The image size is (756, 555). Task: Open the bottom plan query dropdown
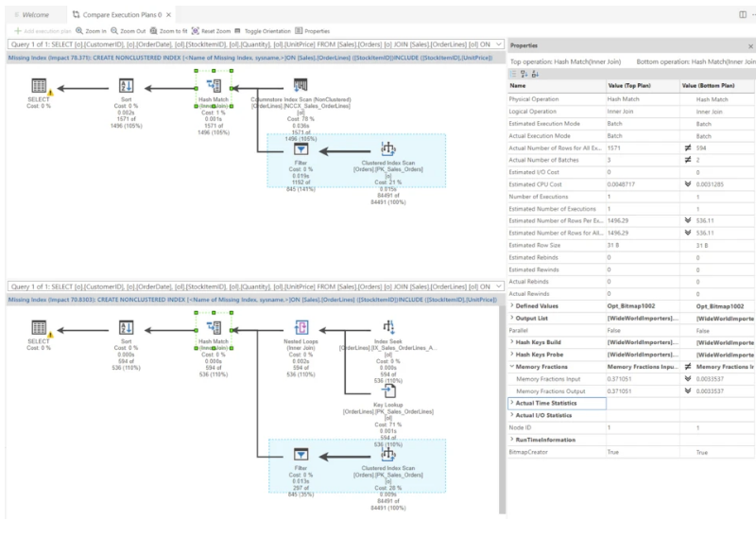(x=499, y=286)
